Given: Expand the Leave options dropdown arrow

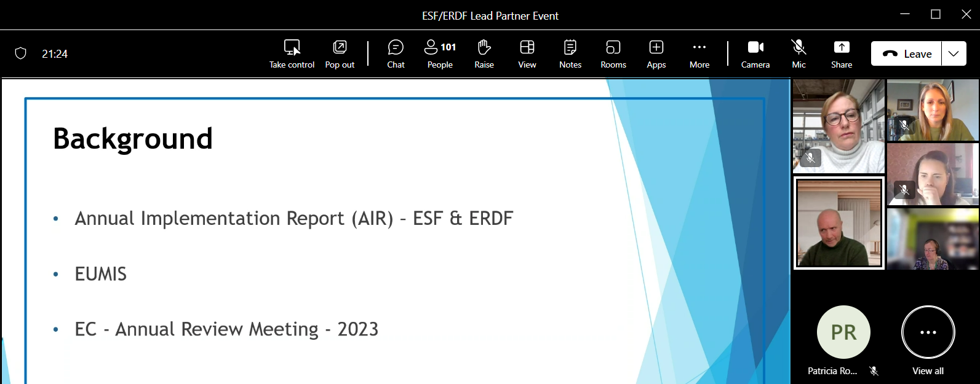Looking at the screenshot, I should pyautogui.click(x=954, y=53).
